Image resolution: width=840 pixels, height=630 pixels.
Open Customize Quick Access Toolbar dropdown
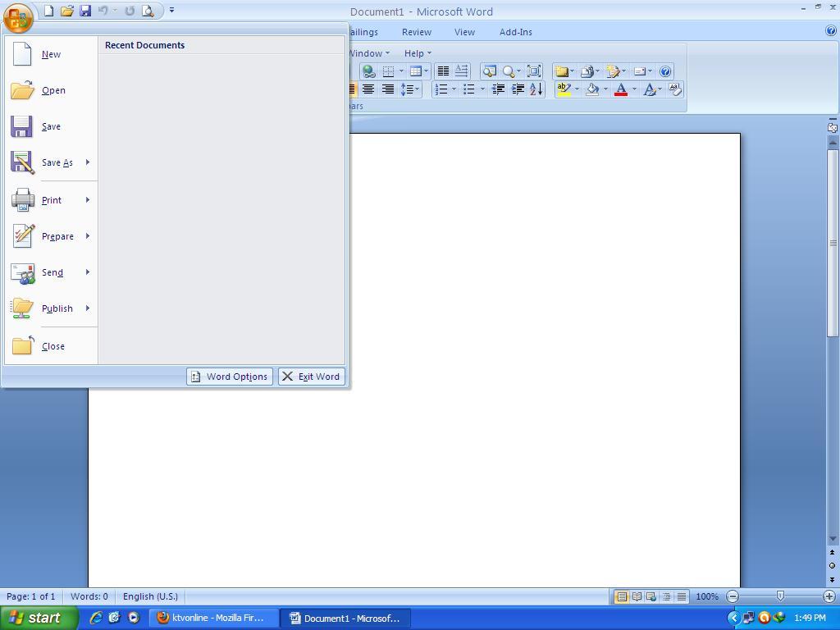(x=171, y=11)
